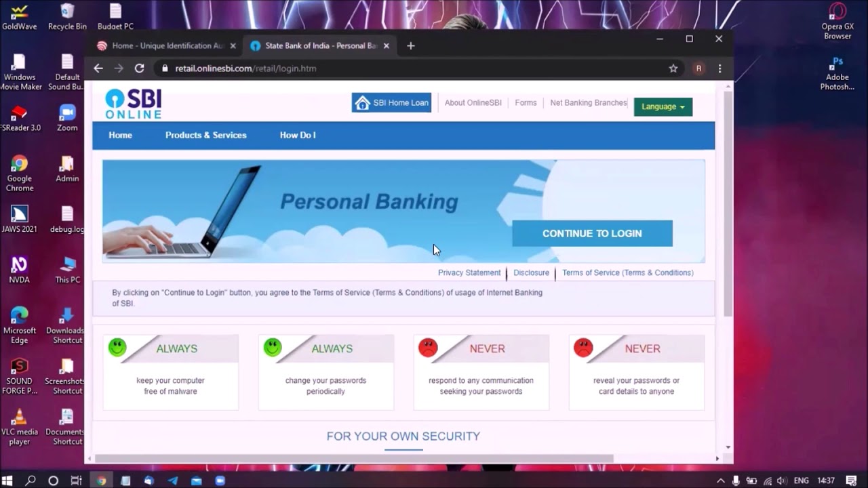This screenshot has height=488, width=868.
Task: Click the ENG language indicator in tray
Action: tap(801, 481)
